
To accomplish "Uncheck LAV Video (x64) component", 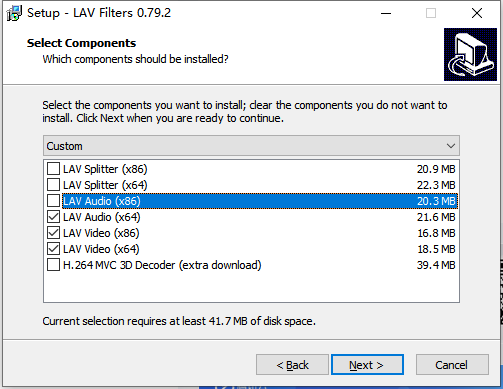I will click(53, 249).
